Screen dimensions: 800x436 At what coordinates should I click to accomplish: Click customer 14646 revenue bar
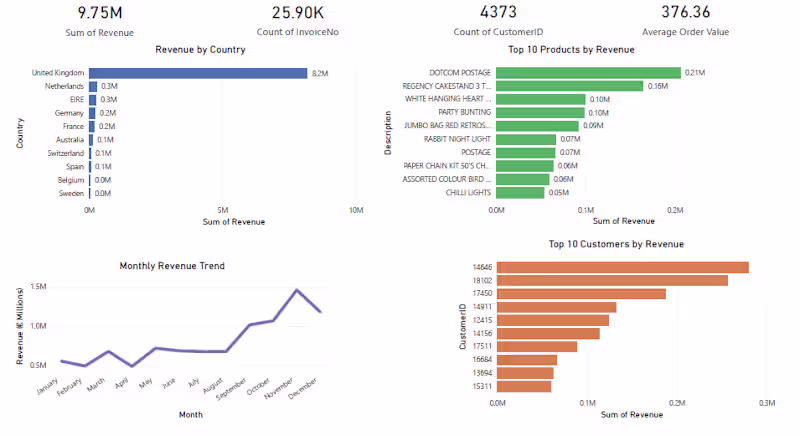[623, 267]
